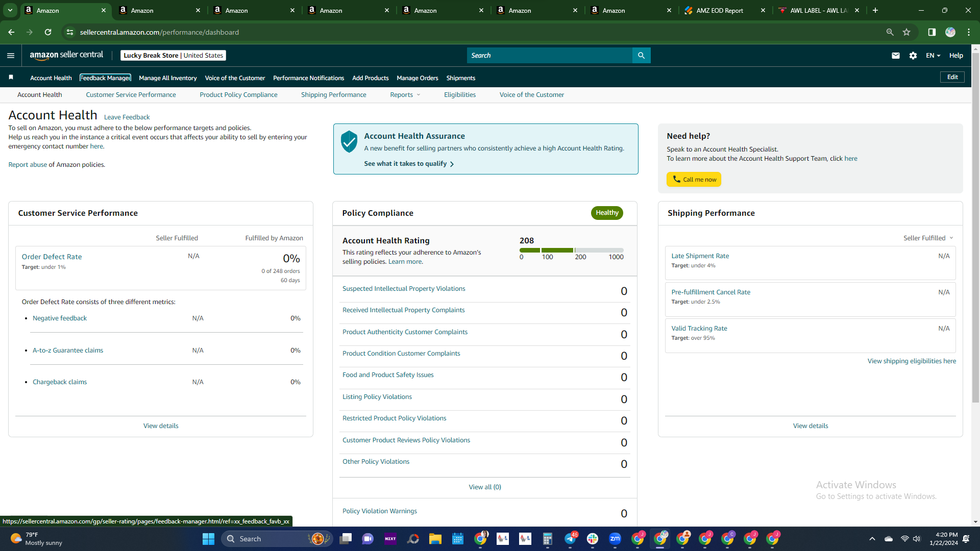Bookmark this page with star icon
980x551 pixels.
click(x=906, y=32)
